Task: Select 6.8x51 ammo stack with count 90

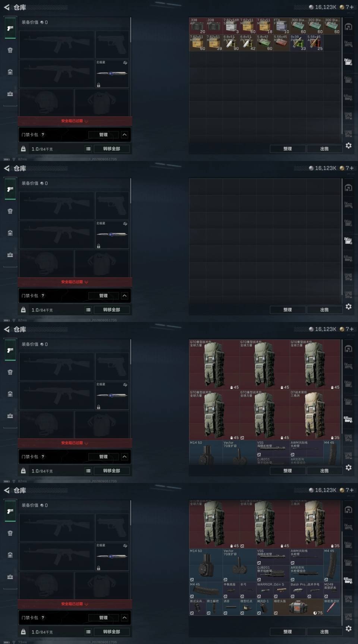Action: click(x=231, y=43)
